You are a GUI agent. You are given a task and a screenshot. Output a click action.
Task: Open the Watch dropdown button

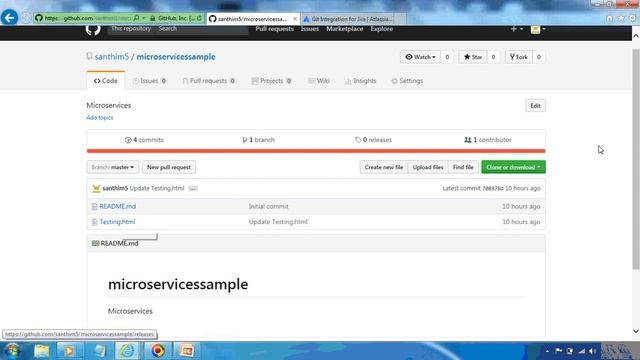coord(420,57)
